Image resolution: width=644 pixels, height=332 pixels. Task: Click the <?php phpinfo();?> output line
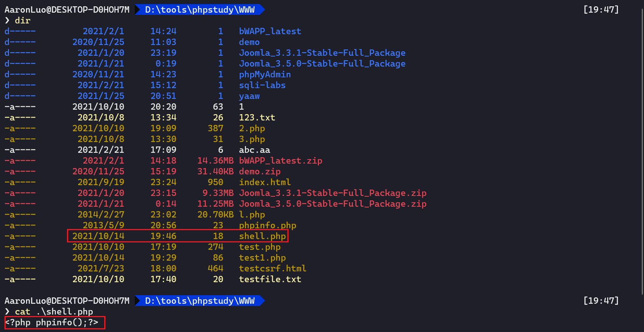(x=52, y=322)
